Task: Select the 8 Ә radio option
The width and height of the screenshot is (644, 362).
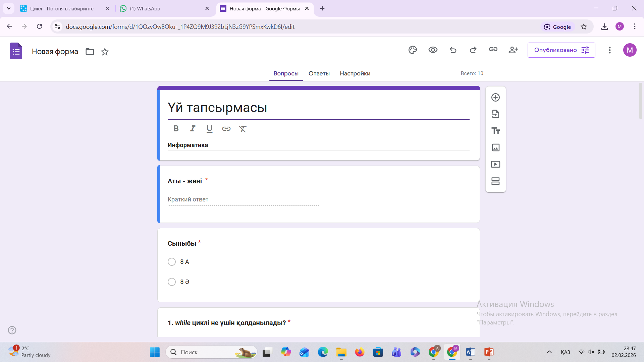Action: point(172,282)
